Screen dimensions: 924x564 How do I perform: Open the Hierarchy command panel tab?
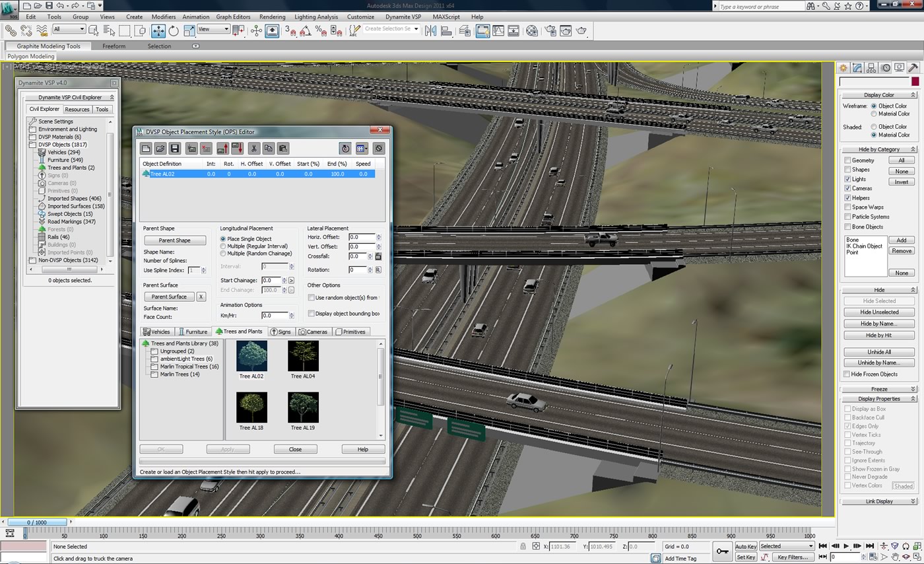(x=871, y=68)
